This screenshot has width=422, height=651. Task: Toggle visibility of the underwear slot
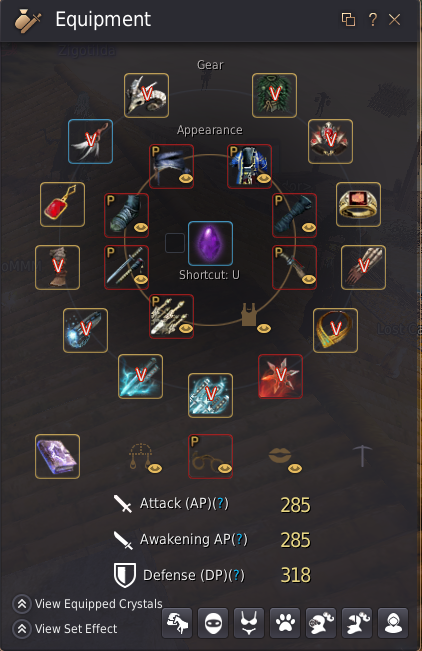[264, 328]
